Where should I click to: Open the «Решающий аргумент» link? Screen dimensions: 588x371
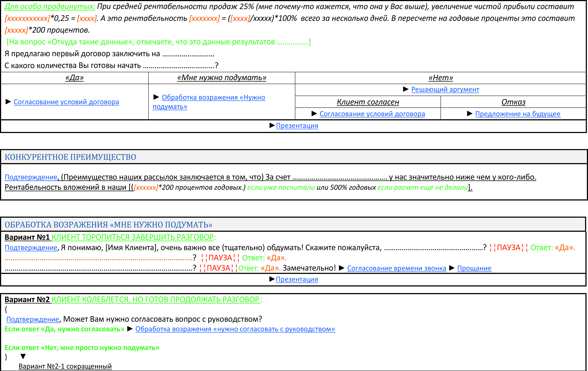(x=445, y=89)
